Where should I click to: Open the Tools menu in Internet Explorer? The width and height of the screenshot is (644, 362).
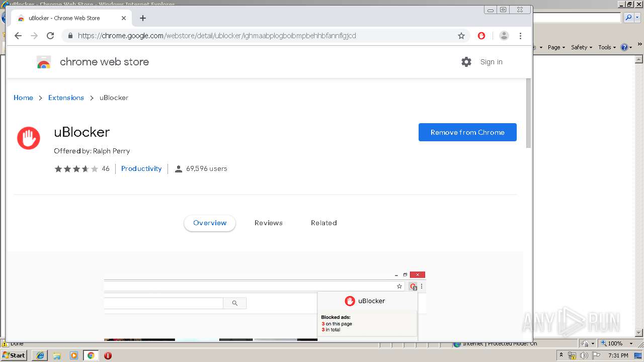607,47
